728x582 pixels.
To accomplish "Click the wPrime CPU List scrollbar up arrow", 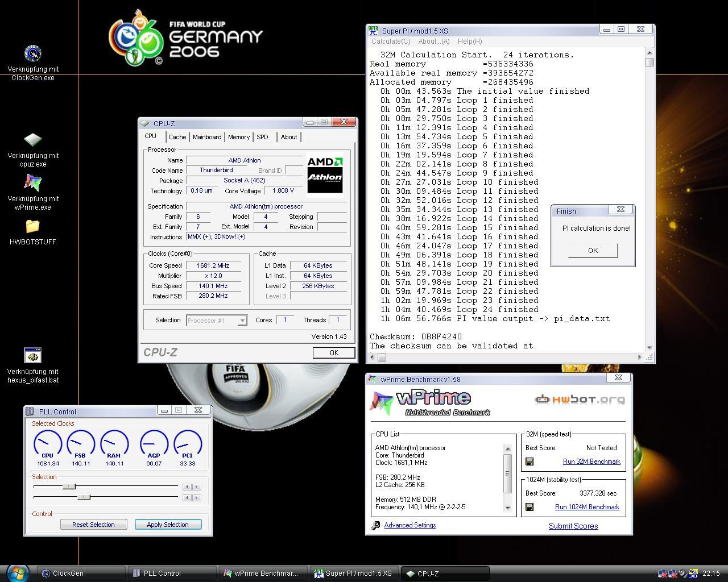I will pyautogui.click(x=508, y=449).
